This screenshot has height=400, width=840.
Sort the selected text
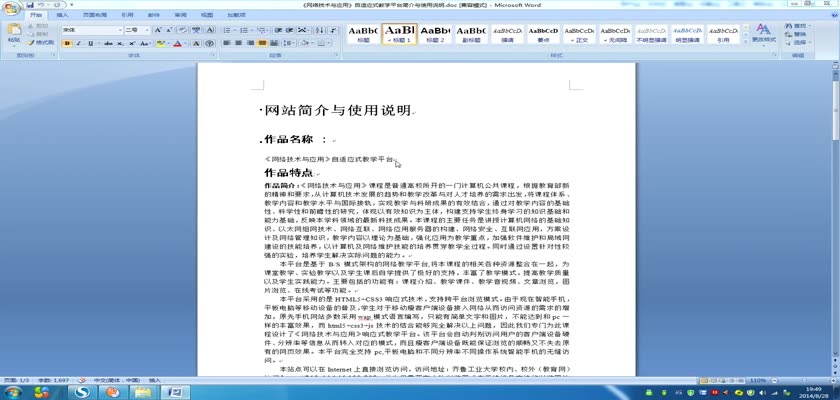click(x=319, y=30)
